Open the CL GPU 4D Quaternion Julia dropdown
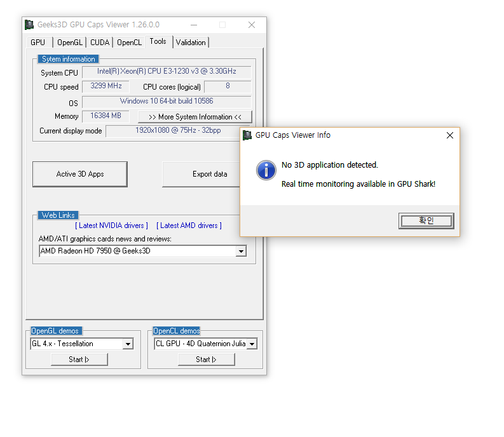Image resolution: width=504 pixels, height=437 pixels. pos(252,344)
